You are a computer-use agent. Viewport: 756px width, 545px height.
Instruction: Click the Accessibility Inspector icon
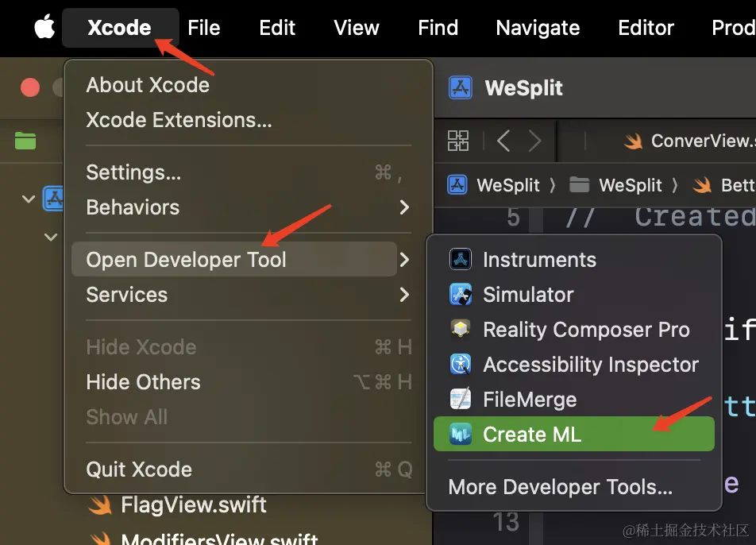click(x=461, y=365)
